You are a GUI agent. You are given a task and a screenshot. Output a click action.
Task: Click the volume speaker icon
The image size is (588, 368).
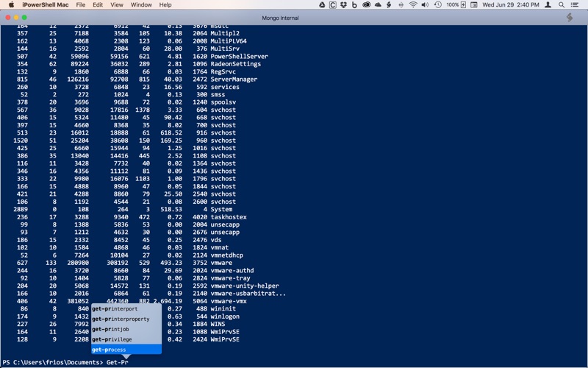point(425,5)
